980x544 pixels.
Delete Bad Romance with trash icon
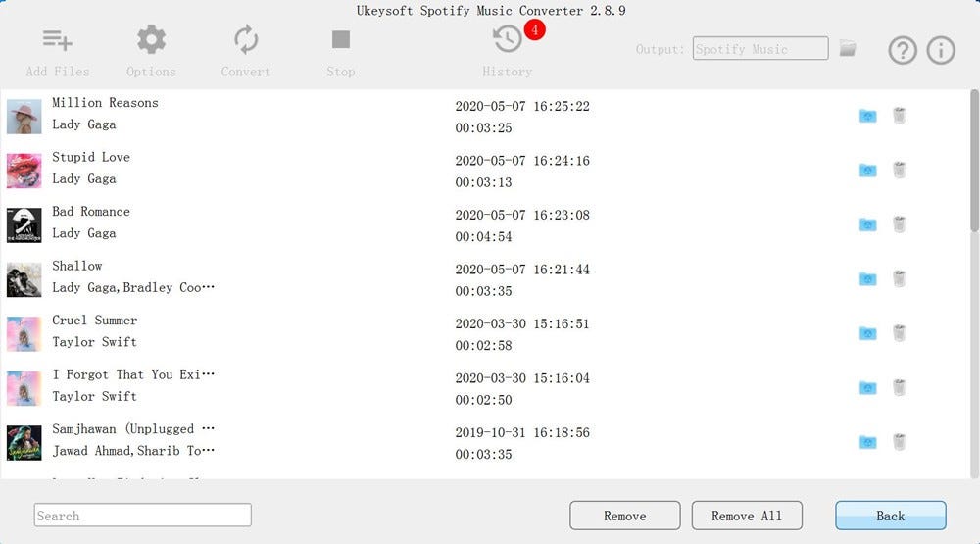tap(899, 224)
